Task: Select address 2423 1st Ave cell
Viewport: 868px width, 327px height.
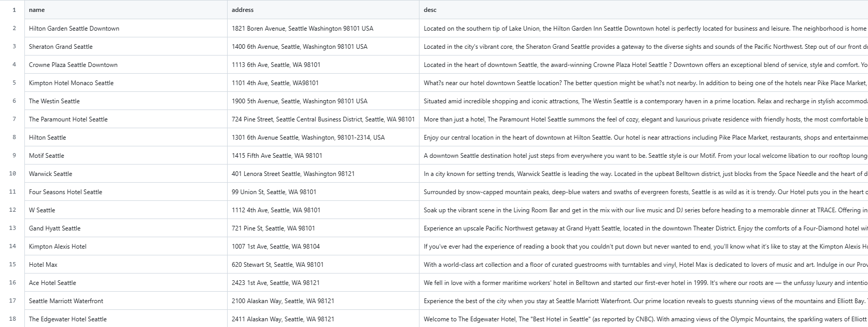Action: tap(323, 283)
